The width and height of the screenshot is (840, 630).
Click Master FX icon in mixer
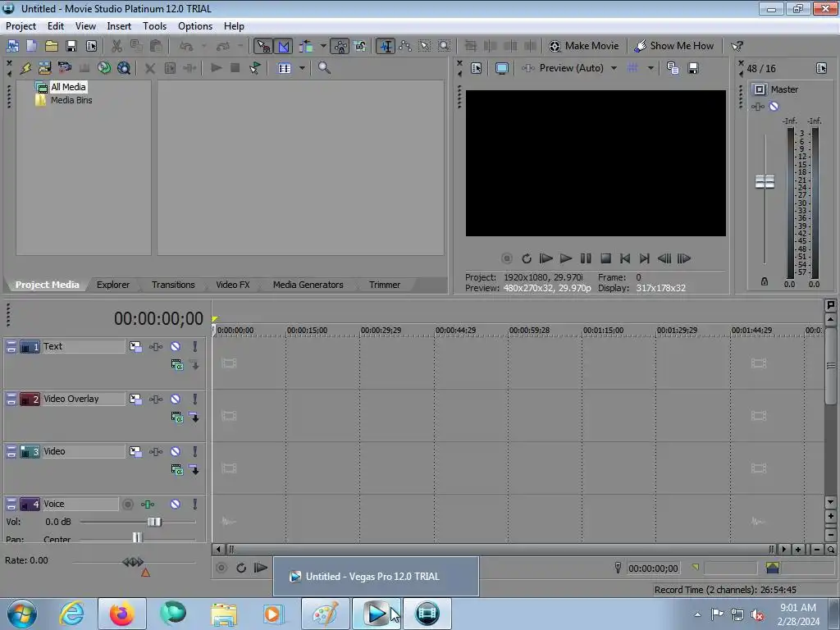(x=757, y=106)
